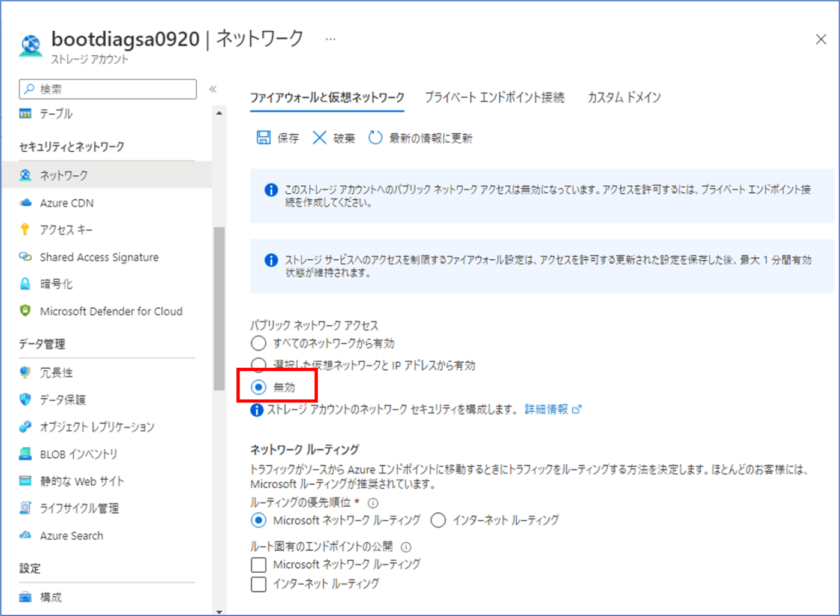
Task: Click the Azure Search cloud icon
Action: tap(25, 535)
